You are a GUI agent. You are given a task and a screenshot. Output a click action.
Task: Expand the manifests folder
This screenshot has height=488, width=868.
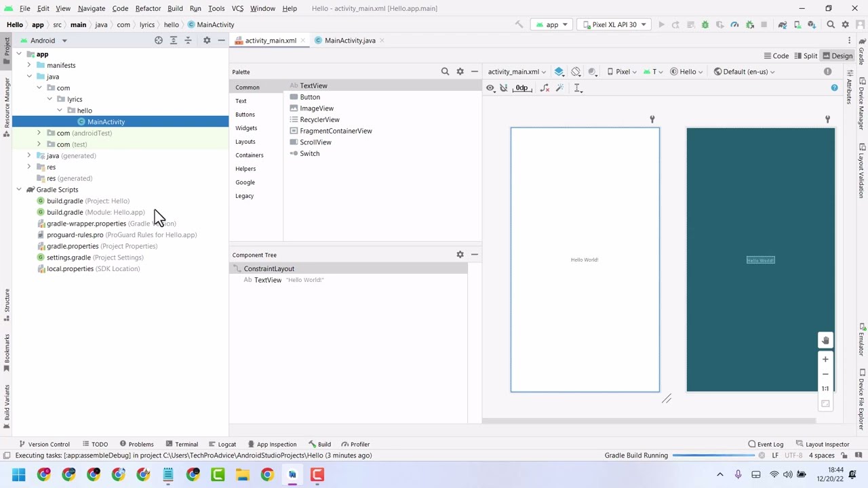pos(29,65)
